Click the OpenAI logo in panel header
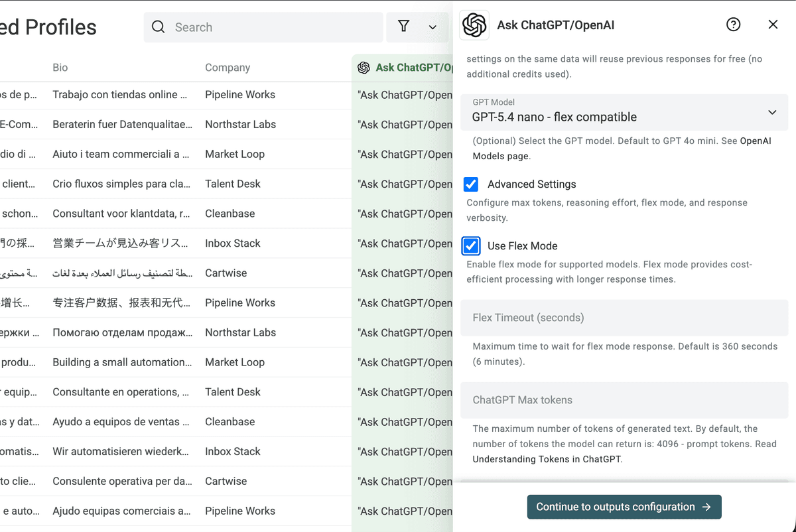Screen dimensions: 796x532 point(474,25)
